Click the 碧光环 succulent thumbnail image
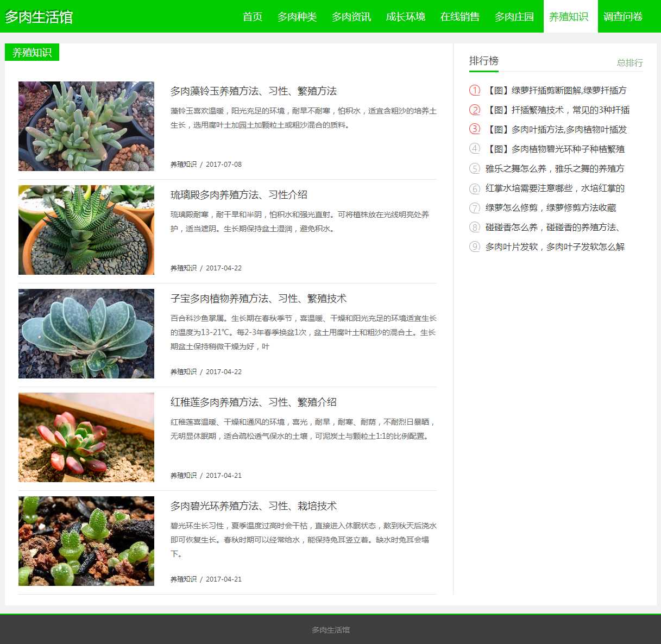Screen dimensions: 661x644 (86, 541)
